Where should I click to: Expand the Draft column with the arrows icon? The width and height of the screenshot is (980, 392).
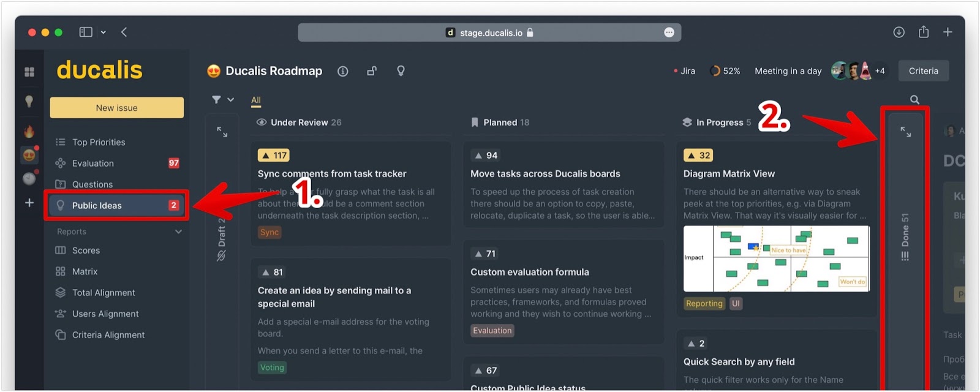point(222,132)
